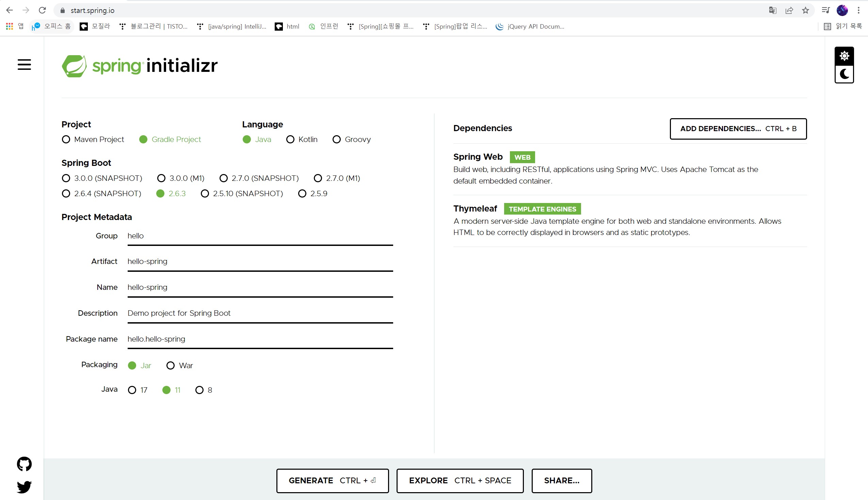
Task: Bookmark page with the star icon
Action: point(805,10)
